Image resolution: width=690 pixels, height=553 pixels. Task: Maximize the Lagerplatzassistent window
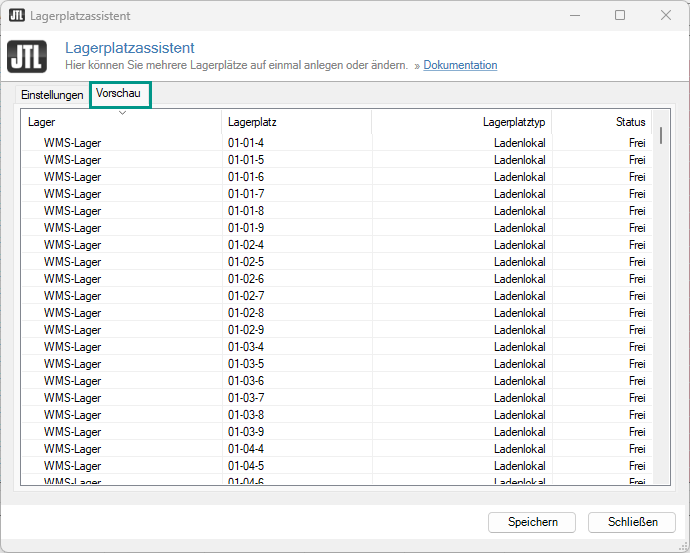coord(620,16)
